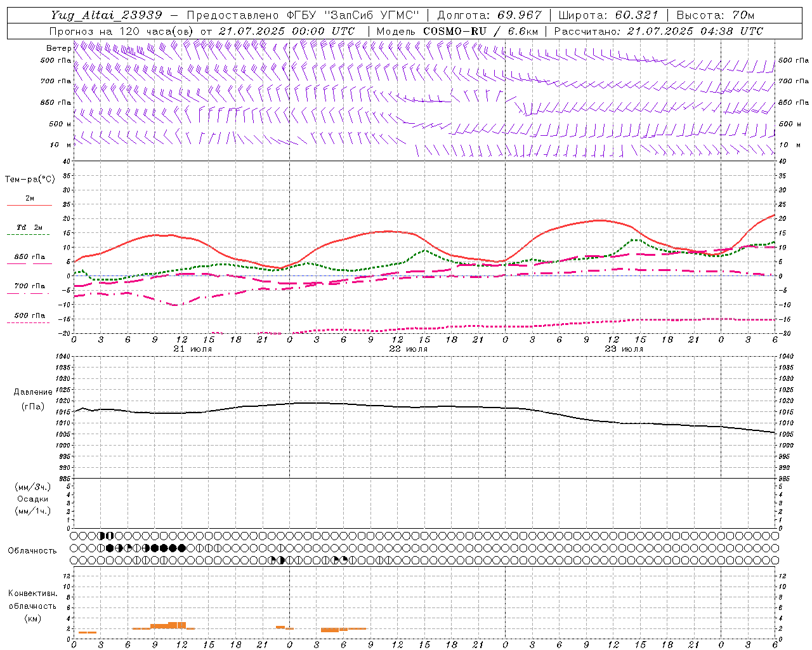Viewport: 812px width, 650px height.
Task: Click the orange convective bar at hour 0–3 of 21 июля
Action: [88, 632]
